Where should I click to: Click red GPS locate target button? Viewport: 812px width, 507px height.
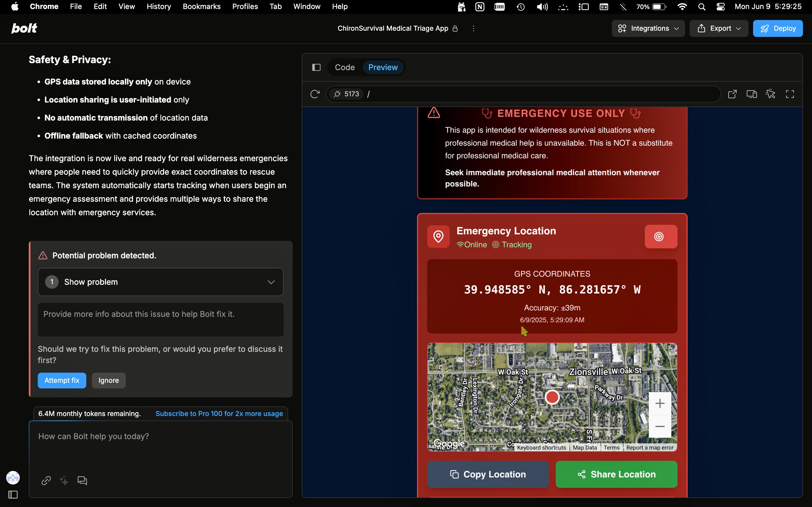tap(660, 237)
